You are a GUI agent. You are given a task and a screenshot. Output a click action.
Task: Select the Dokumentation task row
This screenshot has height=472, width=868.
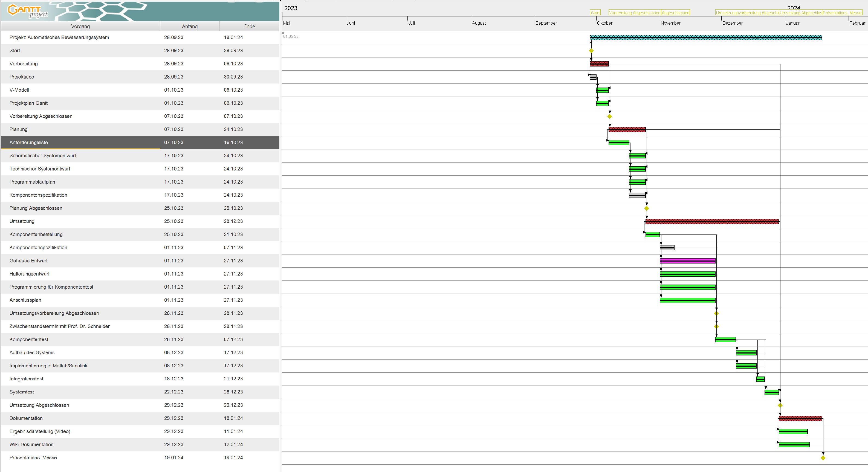pyautogui.click(x=26, y=418)
